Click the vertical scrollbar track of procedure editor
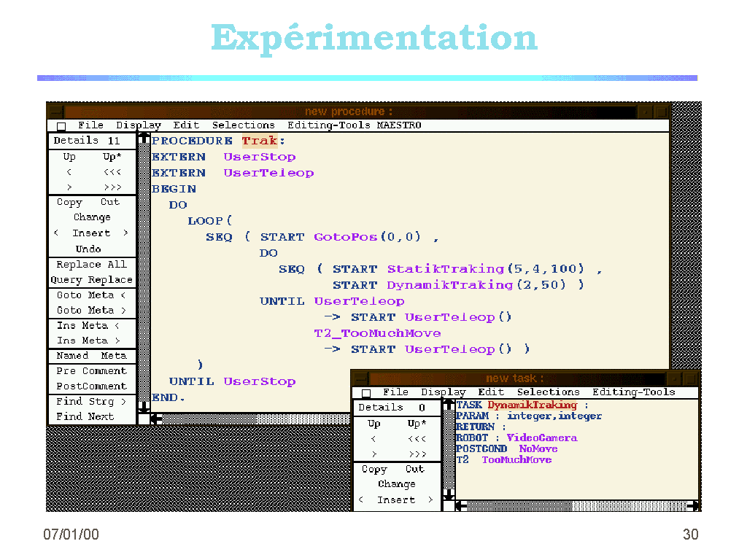Screen dimensions: 747x560 [144, 277]
